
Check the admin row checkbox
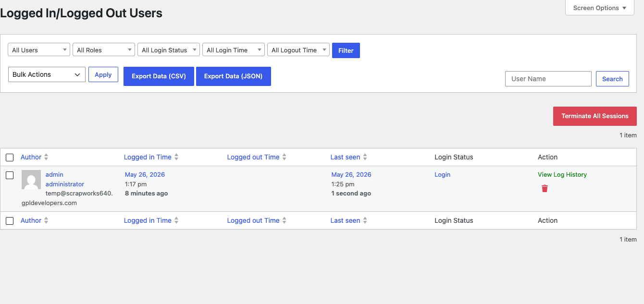(x=10, y=175)
